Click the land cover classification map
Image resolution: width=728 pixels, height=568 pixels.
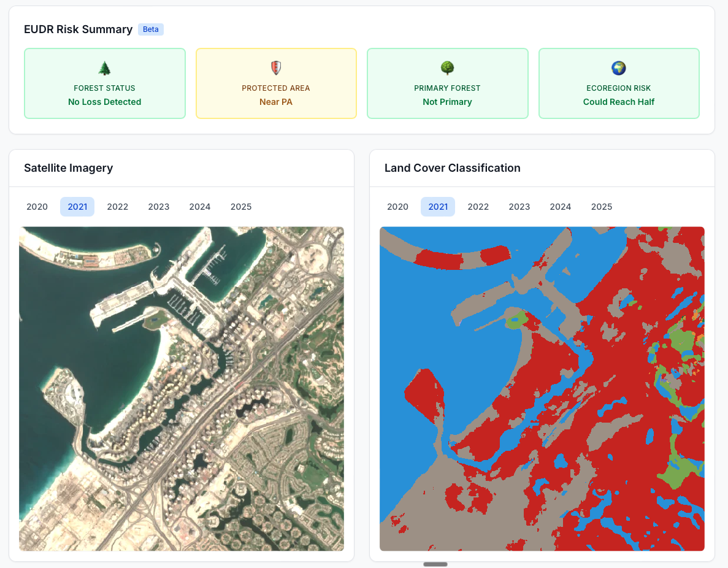(542, 389)
